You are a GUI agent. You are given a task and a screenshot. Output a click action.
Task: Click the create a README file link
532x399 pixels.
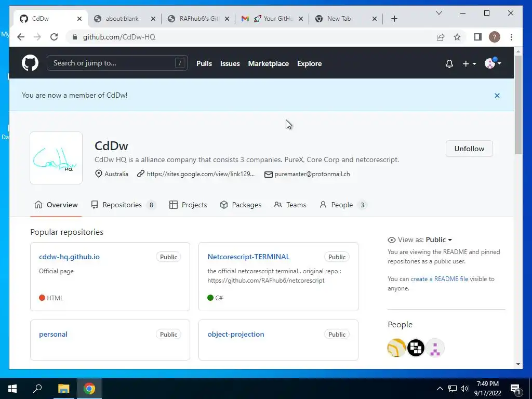[x=440, y=279]
